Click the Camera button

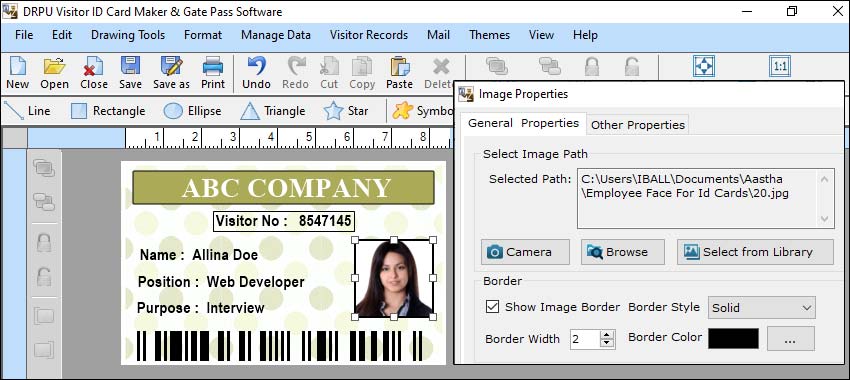pyautogui.click(x=525, y=252)
